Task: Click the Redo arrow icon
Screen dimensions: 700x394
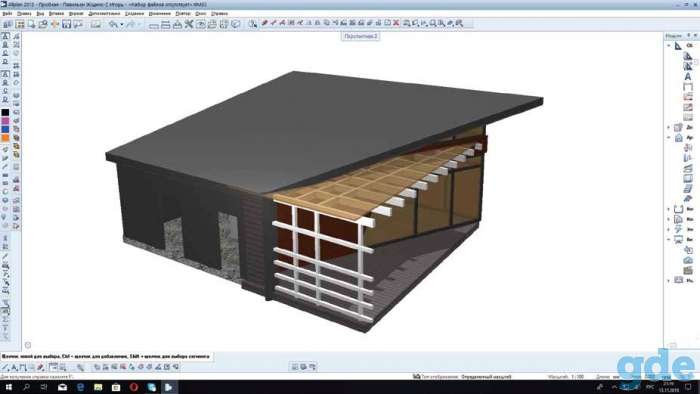Action: click(x=130, y=24)
